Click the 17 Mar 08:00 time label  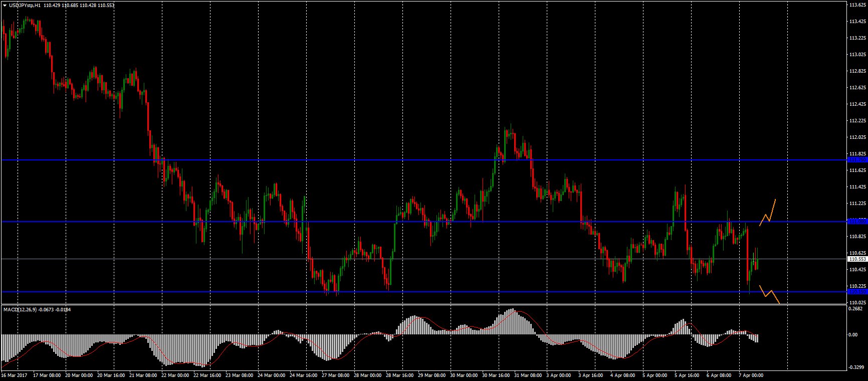tap(47, 375)
